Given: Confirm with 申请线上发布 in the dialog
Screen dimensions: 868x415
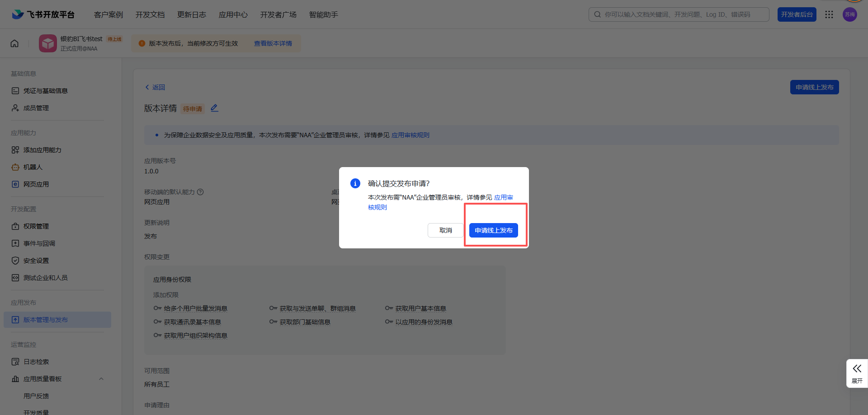Looking at the screenshot, I should point(493,230).
